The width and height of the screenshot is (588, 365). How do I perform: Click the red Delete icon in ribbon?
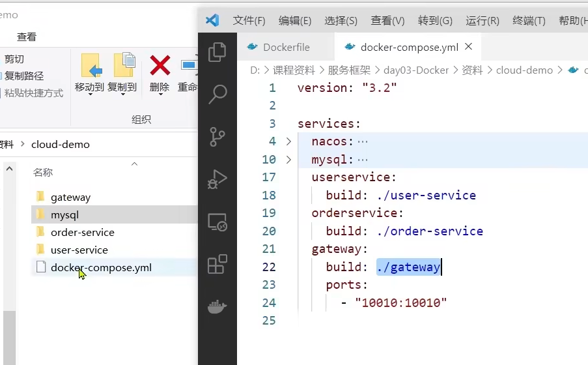click(160, 66)
